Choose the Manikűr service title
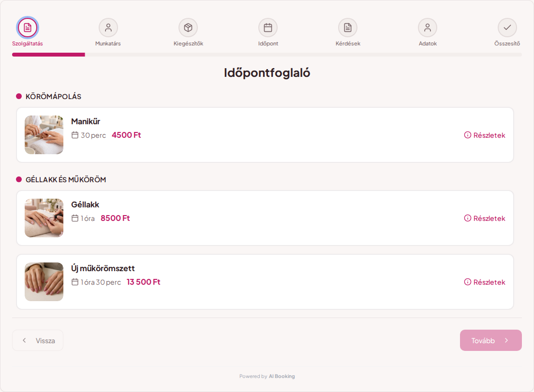 (x=86, y=121)
